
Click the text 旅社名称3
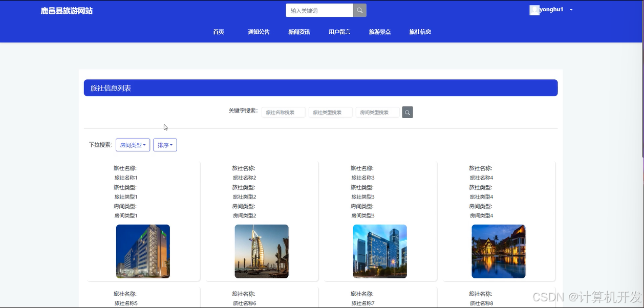[x=363, y=178]
